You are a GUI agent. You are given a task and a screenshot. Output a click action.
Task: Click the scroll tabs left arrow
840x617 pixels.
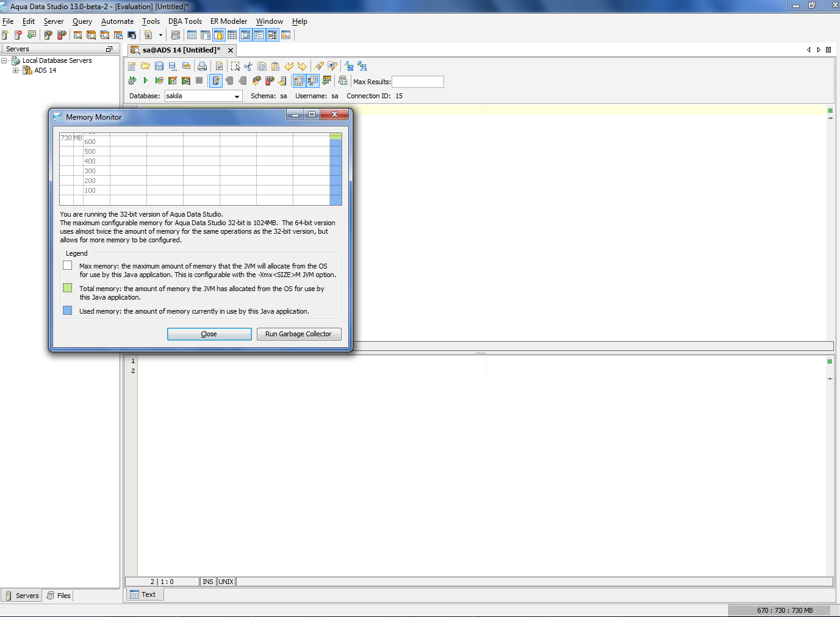[x=809, y=50]
